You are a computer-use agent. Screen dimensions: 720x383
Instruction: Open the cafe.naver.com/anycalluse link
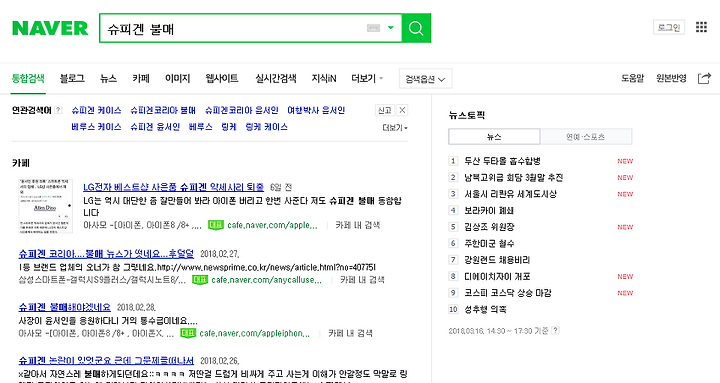click(266, 280)
